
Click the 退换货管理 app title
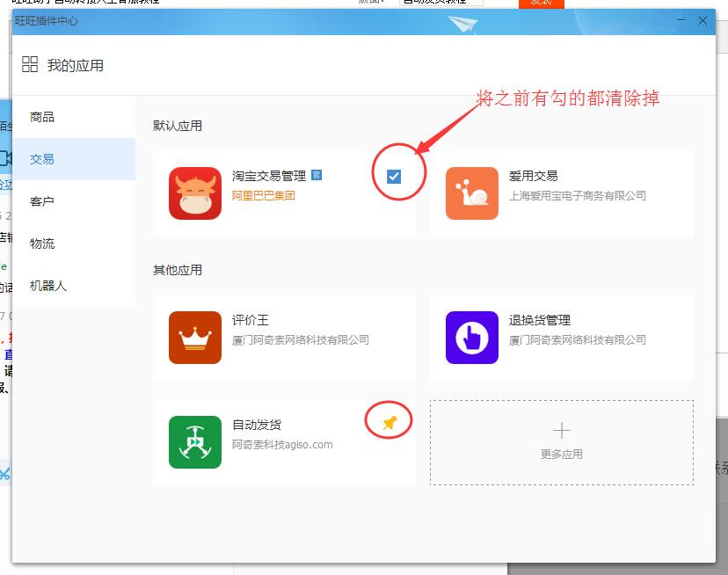540,320
